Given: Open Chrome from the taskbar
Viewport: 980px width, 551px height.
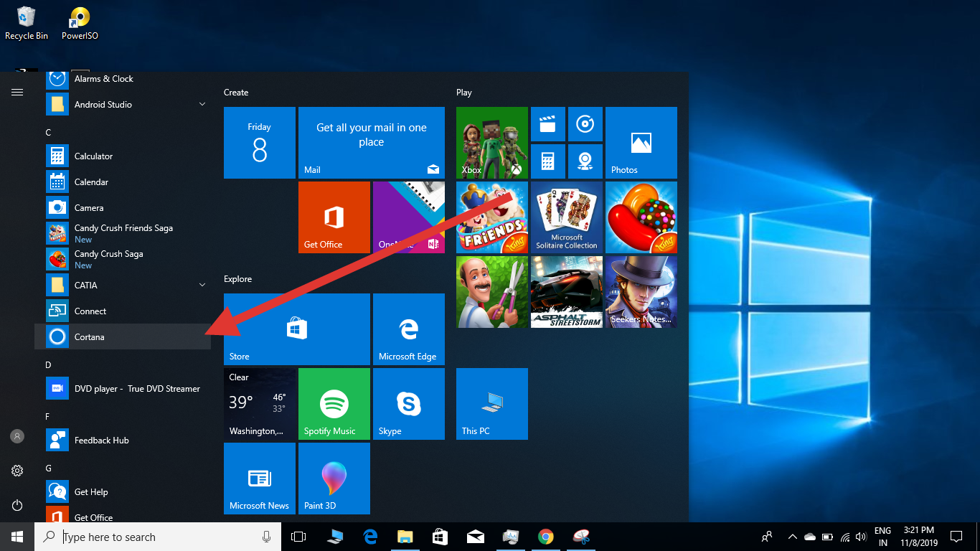Looking at the screenshot, I should click(x=546, y=537).
